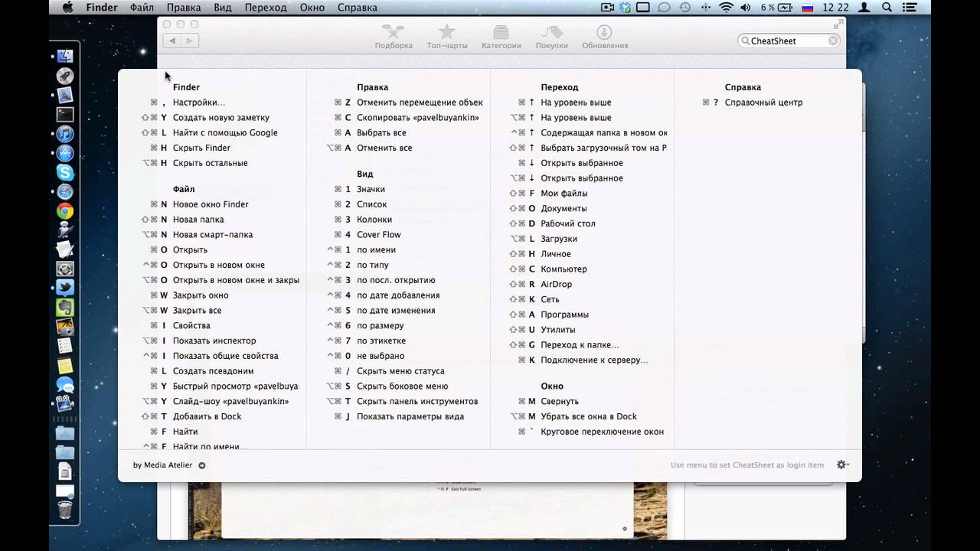Click Новое окно Finder entry
Image resolution: width=980 pixels, height=551 pixels.
pos(211,204)
